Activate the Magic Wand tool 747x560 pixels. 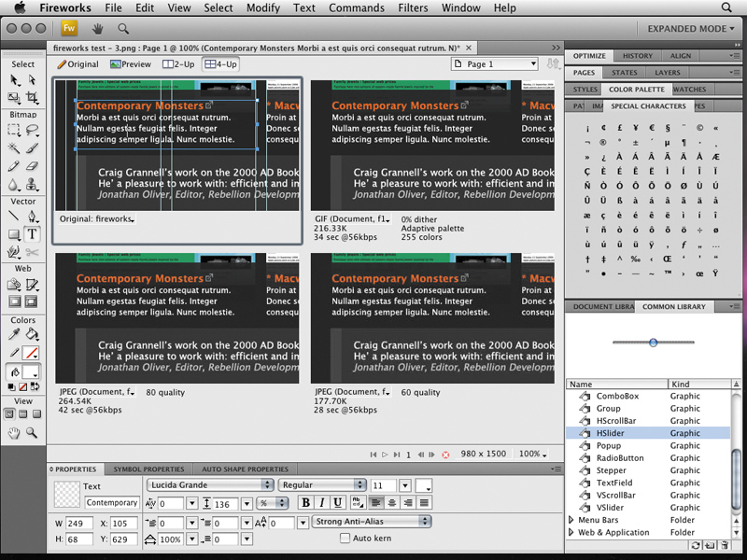(x=14, y=148)
